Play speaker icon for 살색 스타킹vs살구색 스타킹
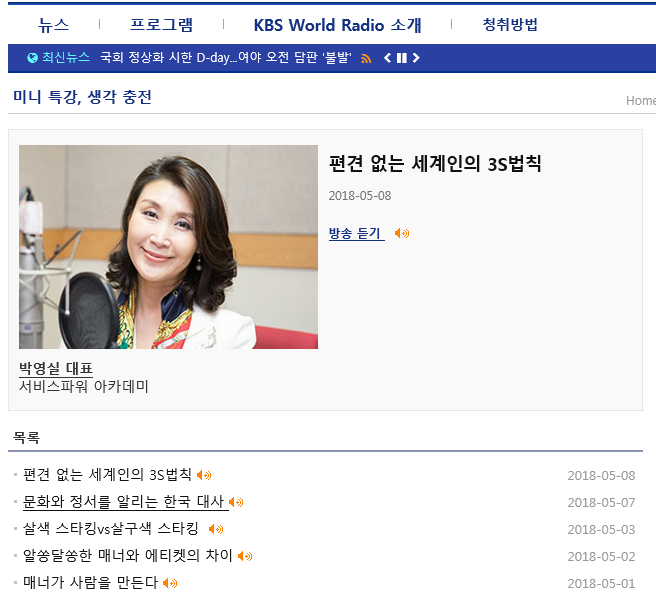This screenshot has height=595, width=656. pos(216,529)
